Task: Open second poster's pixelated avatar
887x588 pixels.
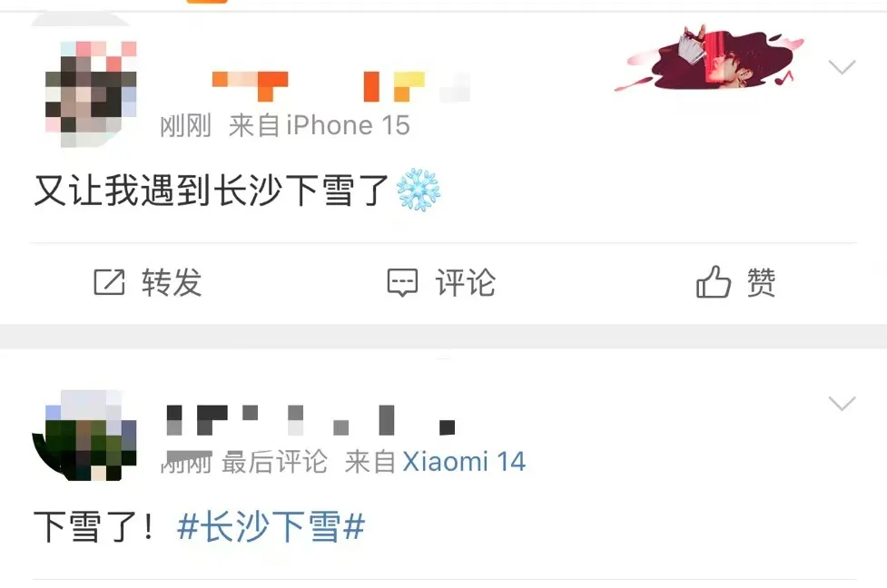Action: (84, 436)
